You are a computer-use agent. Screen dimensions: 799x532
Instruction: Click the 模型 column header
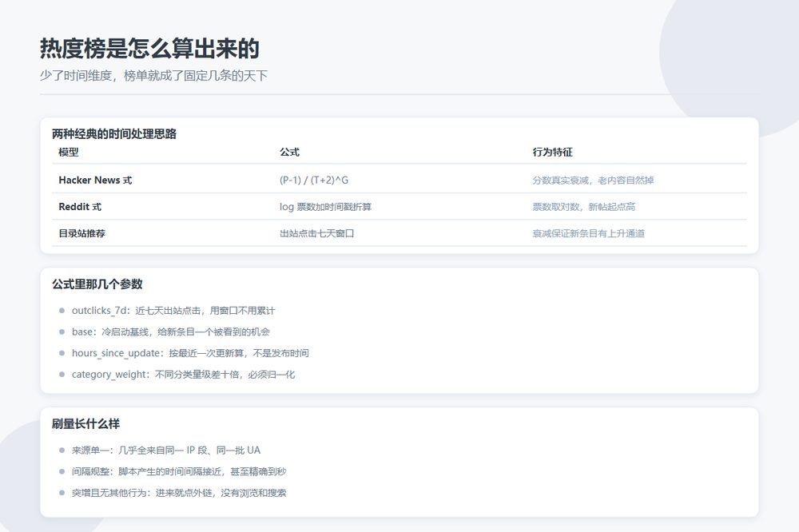[68, 152]
